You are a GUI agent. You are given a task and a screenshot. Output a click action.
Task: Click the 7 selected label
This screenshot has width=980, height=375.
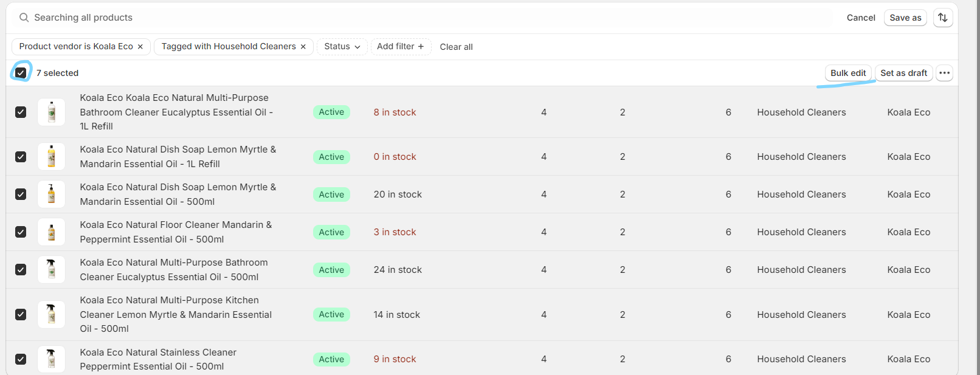point(57,73)
